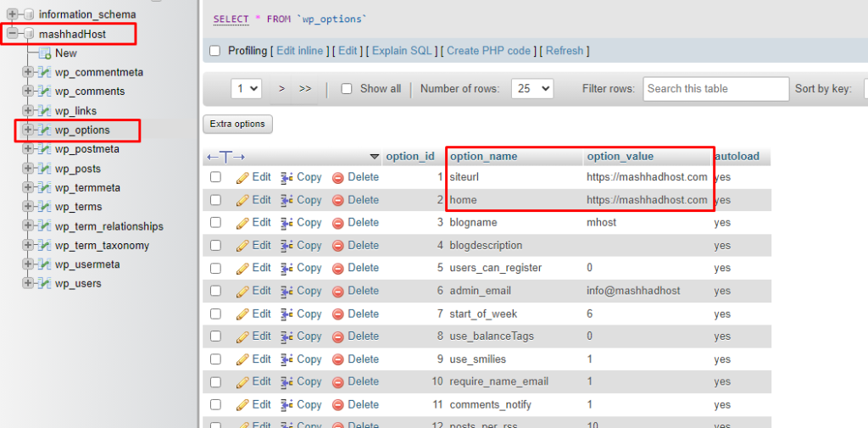Click the wp_posts table icon in sidebar
The image size is (868, 428).
pyautogui.click(x=45, y=169)
